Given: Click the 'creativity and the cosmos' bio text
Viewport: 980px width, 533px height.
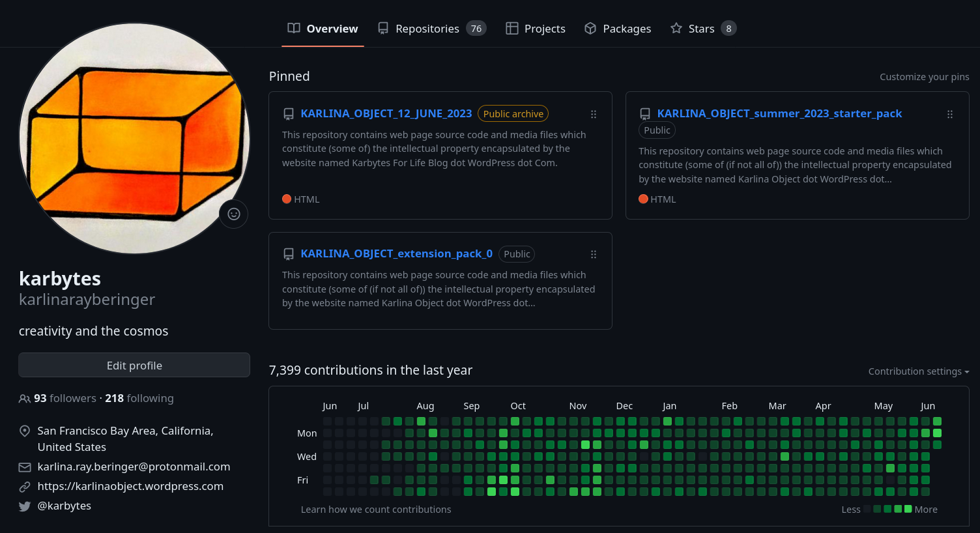Looking at the screenshot, I should 93,331.
